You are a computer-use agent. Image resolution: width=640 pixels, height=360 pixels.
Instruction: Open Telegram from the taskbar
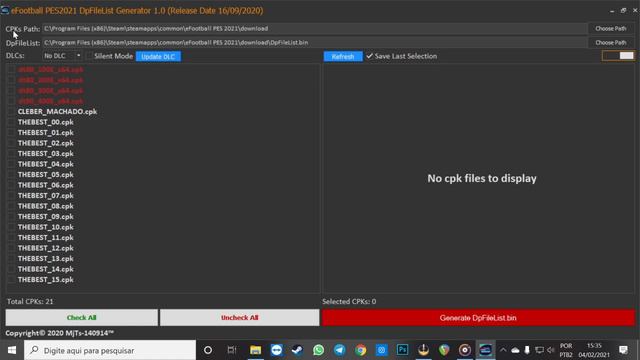[339, 350]
